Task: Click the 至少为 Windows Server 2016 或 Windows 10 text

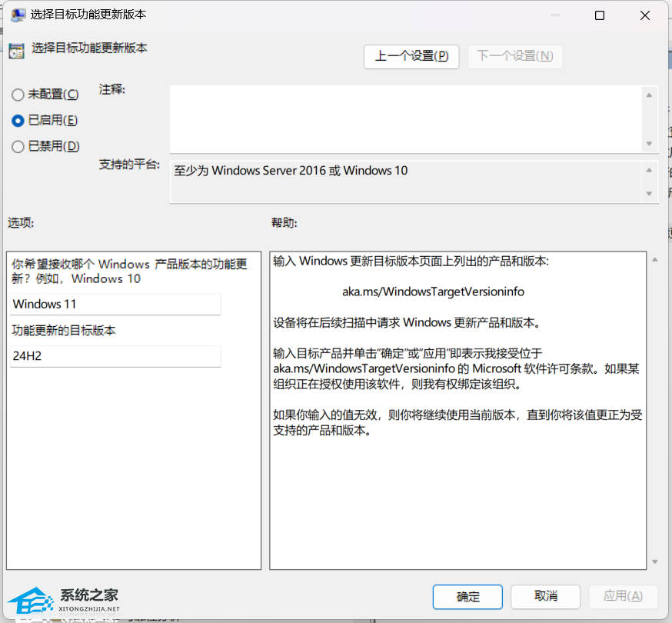Action: 291,171
